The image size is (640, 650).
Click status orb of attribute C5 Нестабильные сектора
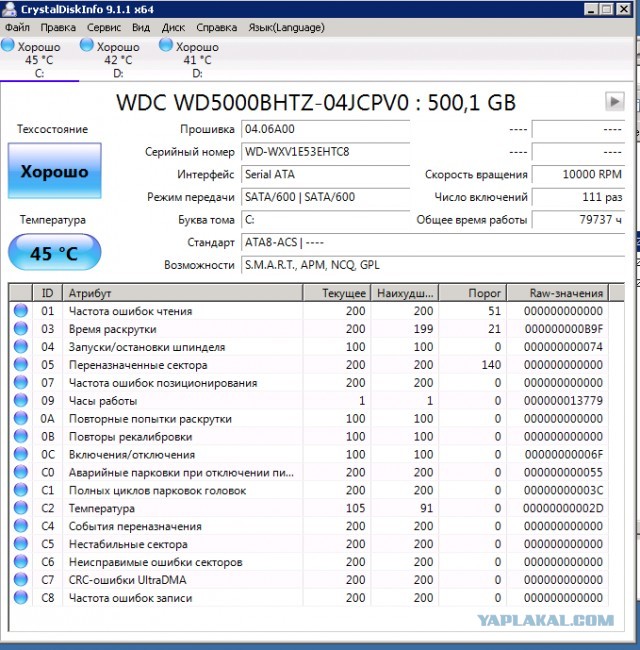tap(21, 544)
